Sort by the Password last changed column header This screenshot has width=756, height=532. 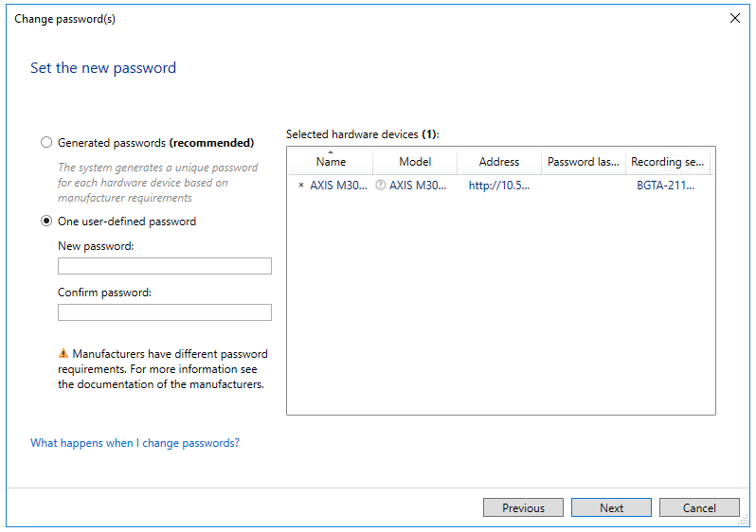pos(583,162)
